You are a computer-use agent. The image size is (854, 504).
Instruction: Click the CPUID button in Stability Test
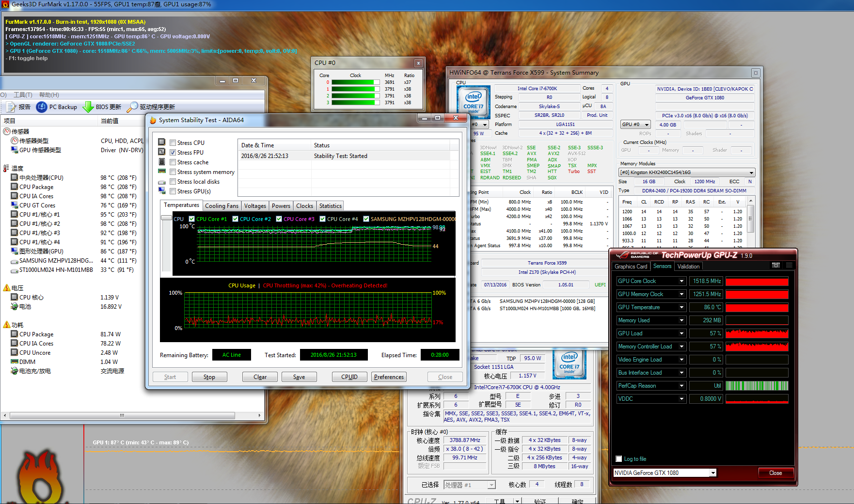click(x=349, y=377)
